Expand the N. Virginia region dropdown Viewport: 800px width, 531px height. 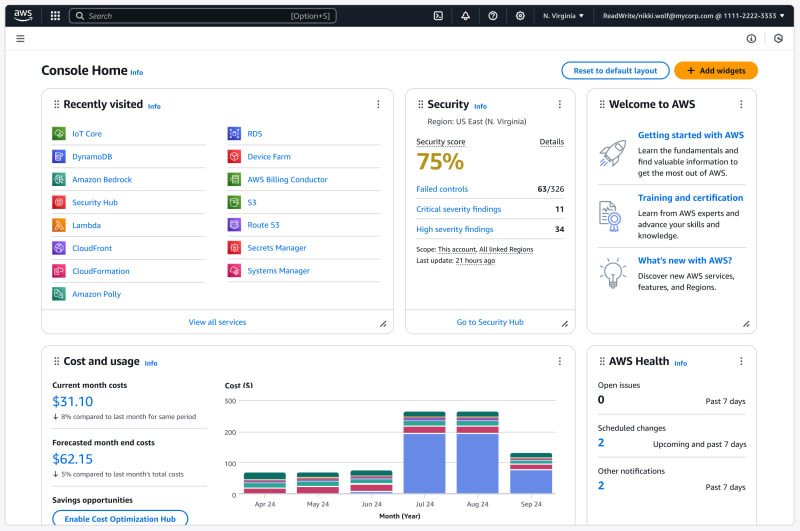(564, 16)
